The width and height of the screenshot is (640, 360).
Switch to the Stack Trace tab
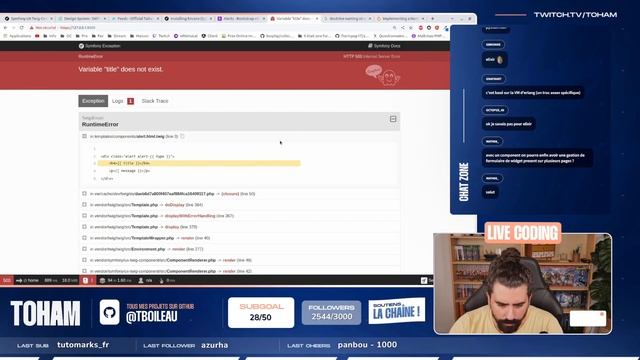tap(155, 101)
